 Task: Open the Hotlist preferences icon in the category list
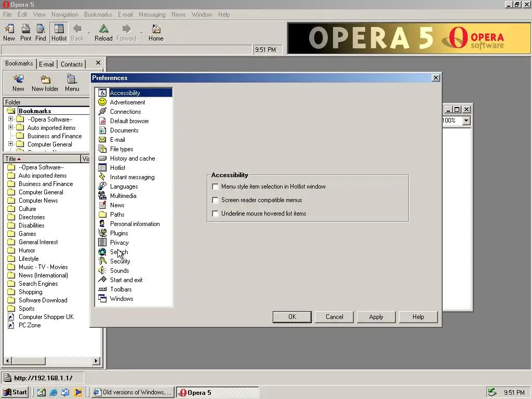pos(102,168)
